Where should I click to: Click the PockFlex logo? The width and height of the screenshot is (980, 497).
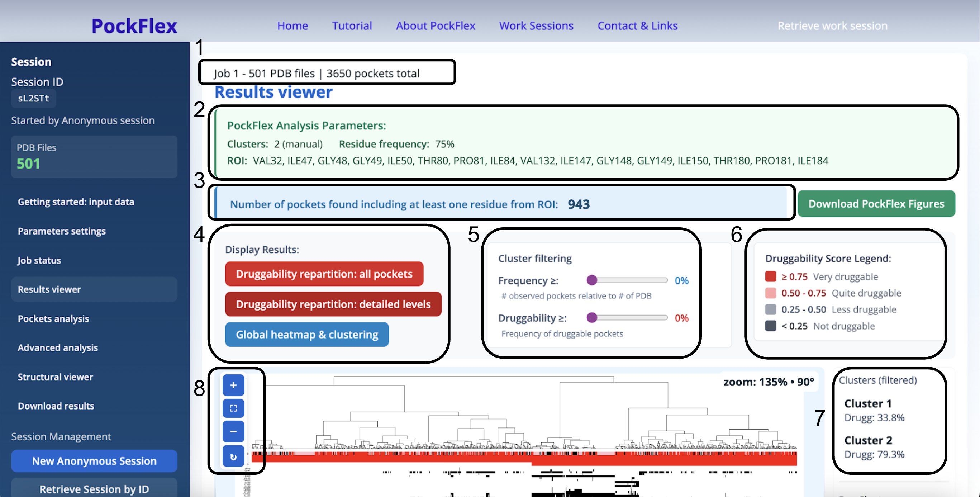[134, 26]
